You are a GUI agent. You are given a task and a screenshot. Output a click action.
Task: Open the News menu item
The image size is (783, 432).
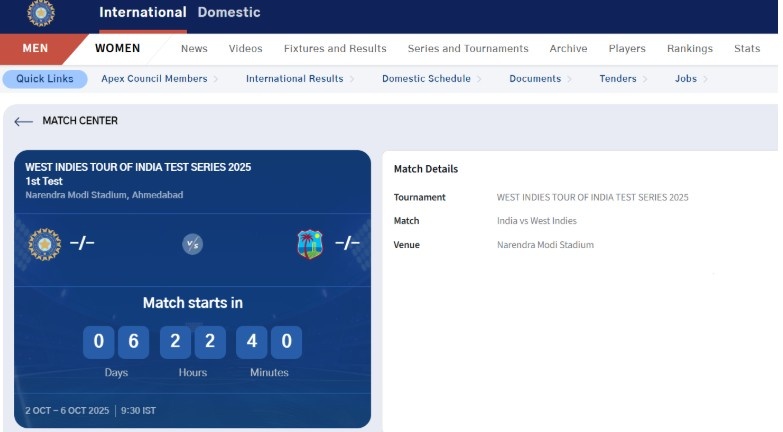[194, 48]
